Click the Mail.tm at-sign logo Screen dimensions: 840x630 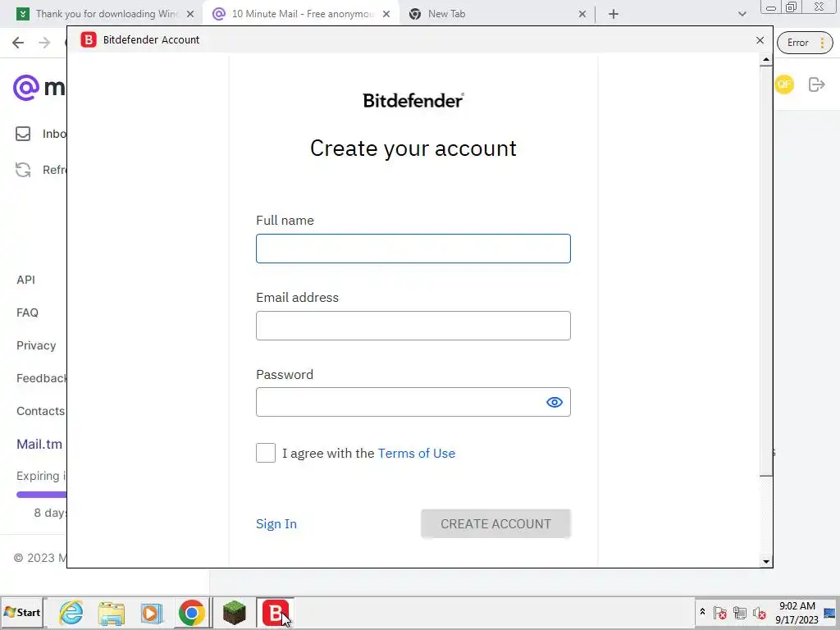coord(26,87)
